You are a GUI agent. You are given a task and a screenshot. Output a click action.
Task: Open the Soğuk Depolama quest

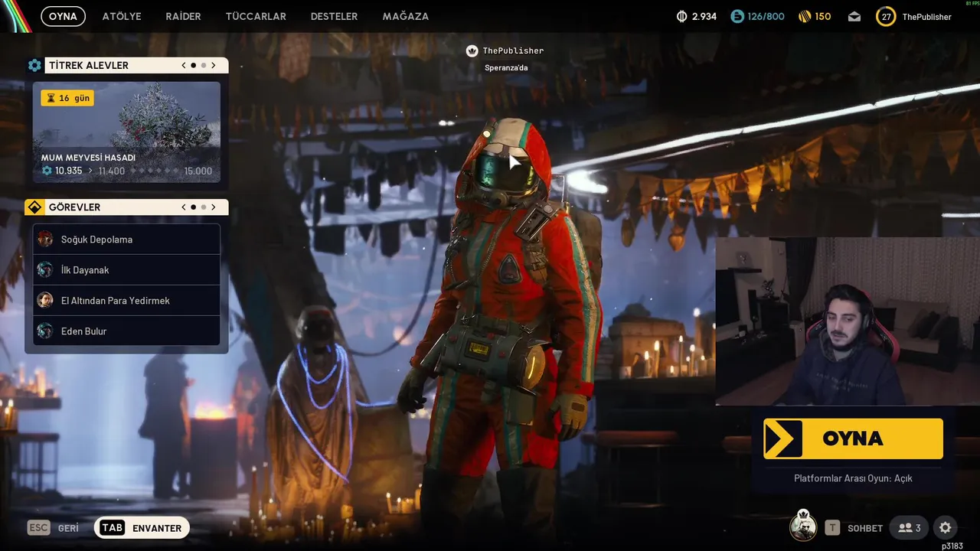click(x=126, y=240)
